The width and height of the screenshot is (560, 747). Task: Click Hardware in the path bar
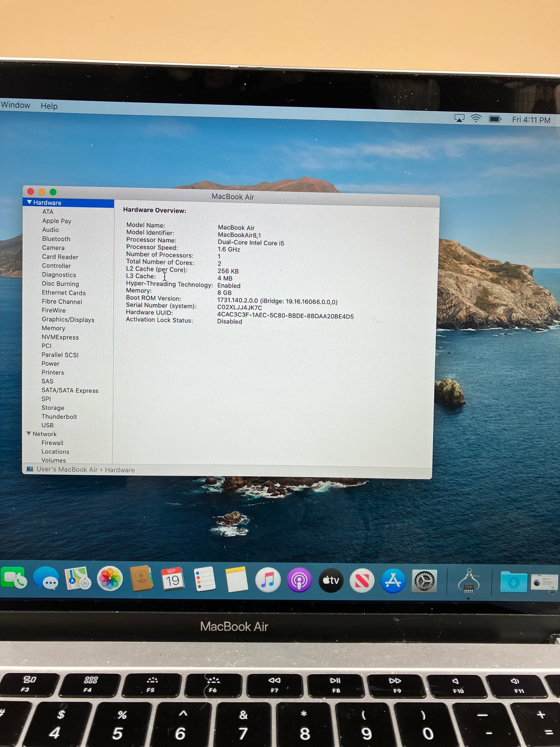click(120, 470)
